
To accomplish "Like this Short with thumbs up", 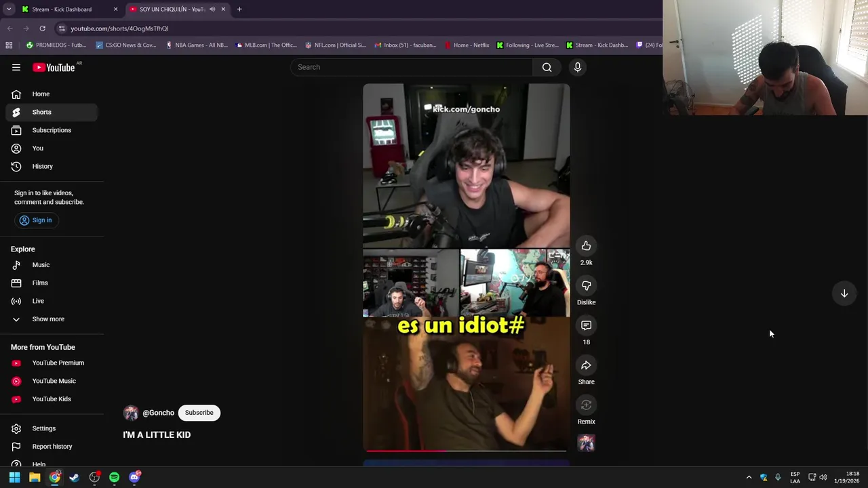I will [586, 246].
